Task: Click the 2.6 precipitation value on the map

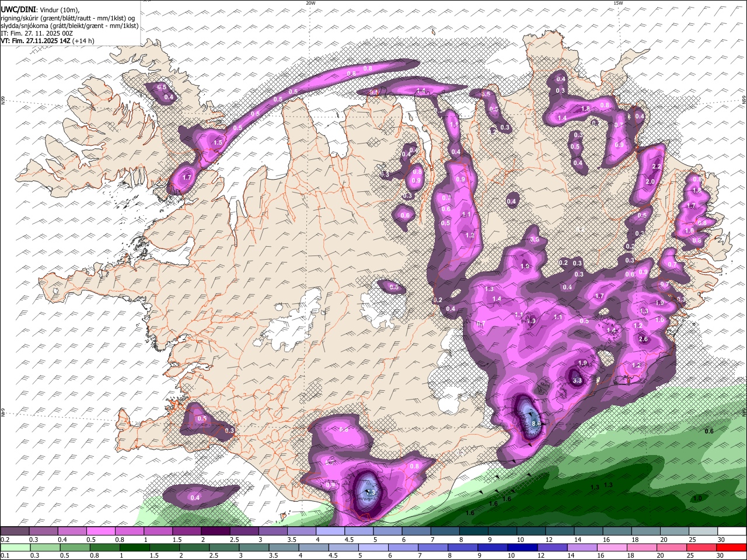Action: tap(643, 339)
